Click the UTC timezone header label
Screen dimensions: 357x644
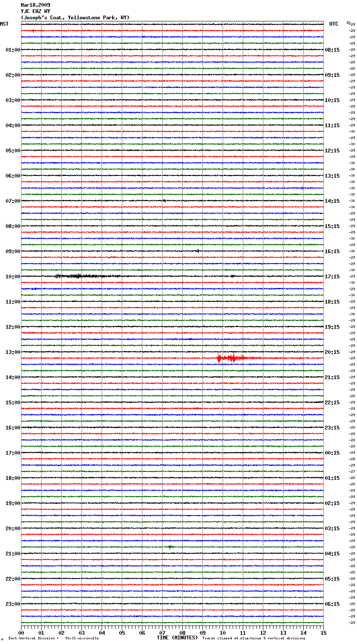(334, 24)
